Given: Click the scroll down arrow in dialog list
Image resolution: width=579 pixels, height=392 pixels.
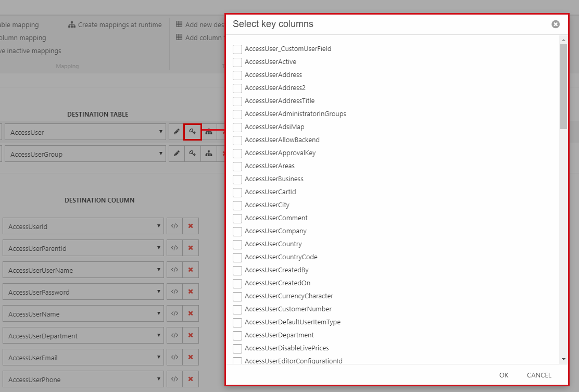Looking at the screenshot, I should coord(563,359).
